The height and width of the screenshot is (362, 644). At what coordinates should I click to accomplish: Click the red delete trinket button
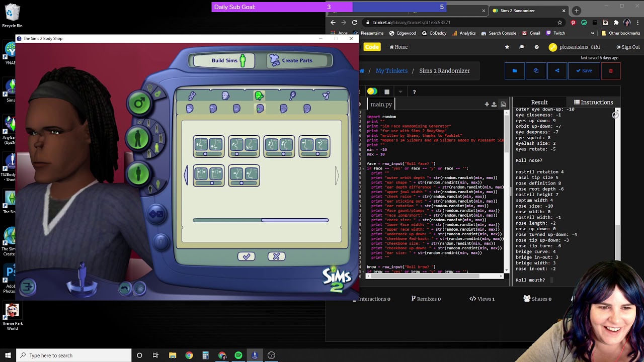click(x=611, y=71)
